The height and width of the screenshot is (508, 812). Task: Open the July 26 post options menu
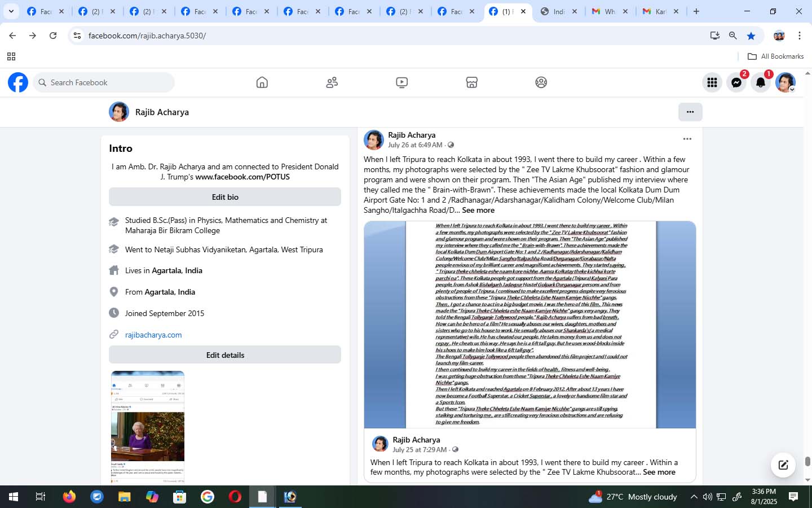point(687,139)
